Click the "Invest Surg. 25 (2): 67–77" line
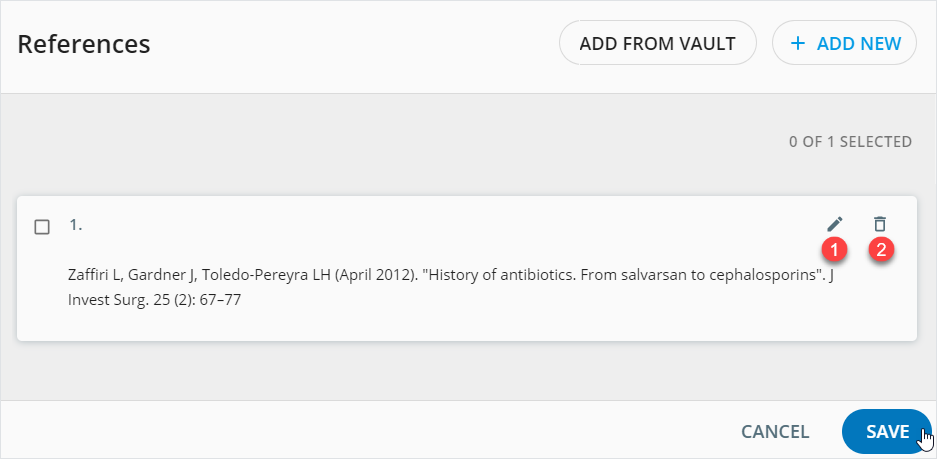Viewport: 937px width, 459px height. pos(155,299)
